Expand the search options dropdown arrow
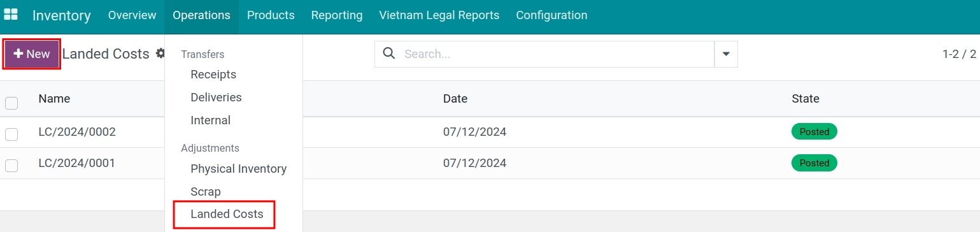Screen dimensions: 980x232 [x=726, y=54]
